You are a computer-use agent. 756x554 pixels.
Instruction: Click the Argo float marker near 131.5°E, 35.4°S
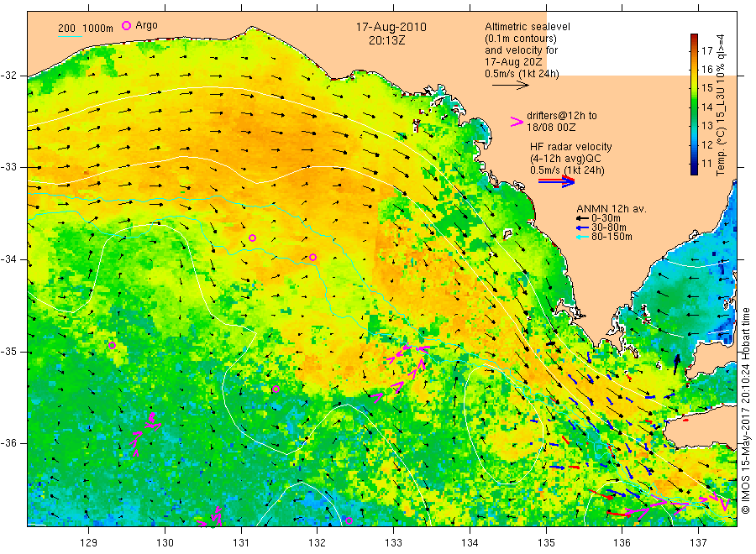tap(276, 389)
